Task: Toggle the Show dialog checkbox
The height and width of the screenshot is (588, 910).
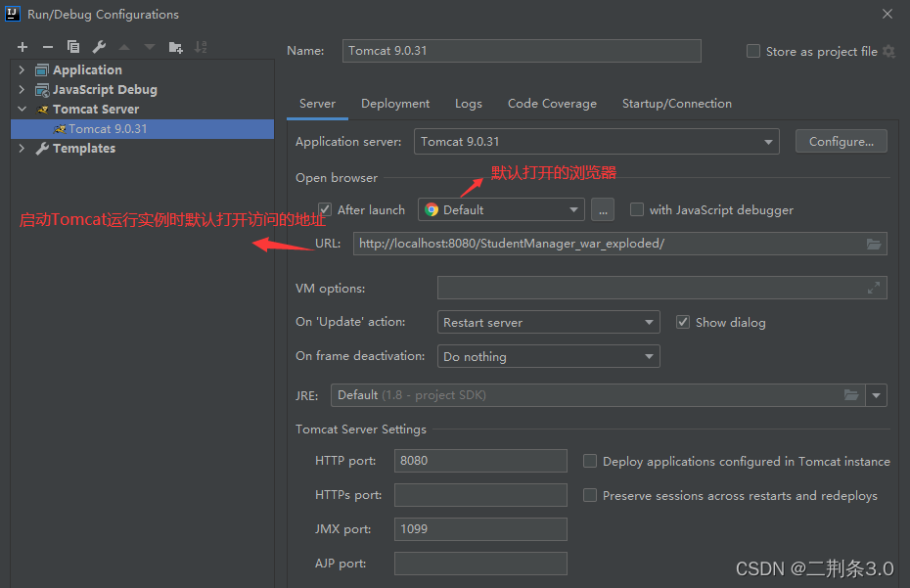Action: click(683, 322)
